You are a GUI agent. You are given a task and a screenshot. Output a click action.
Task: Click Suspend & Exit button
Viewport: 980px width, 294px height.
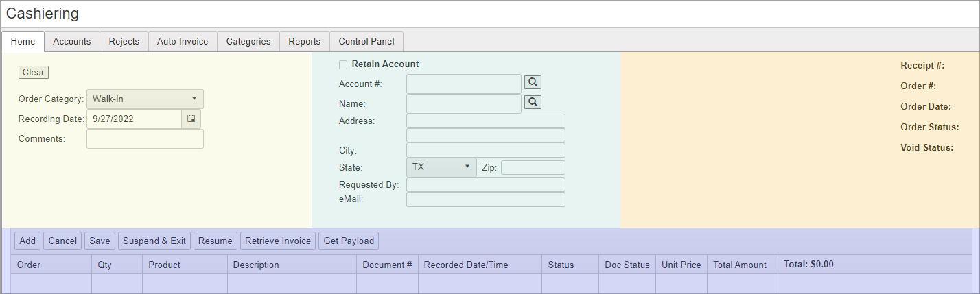coord(154,241)
